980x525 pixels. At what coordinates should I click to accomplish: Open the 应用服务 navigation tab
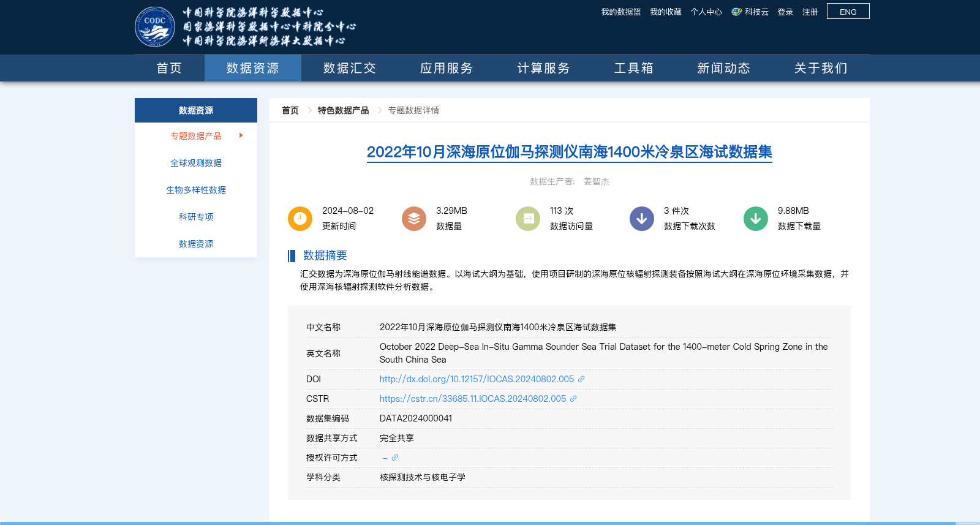coord(447,68)
